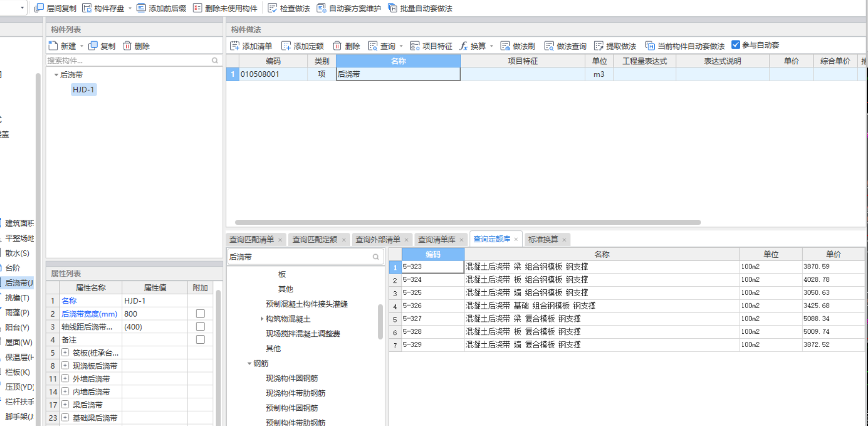This screenshot has width=868, height=426.
Task: Close the 查询定额库 tab
Action: tap(516, 239)
